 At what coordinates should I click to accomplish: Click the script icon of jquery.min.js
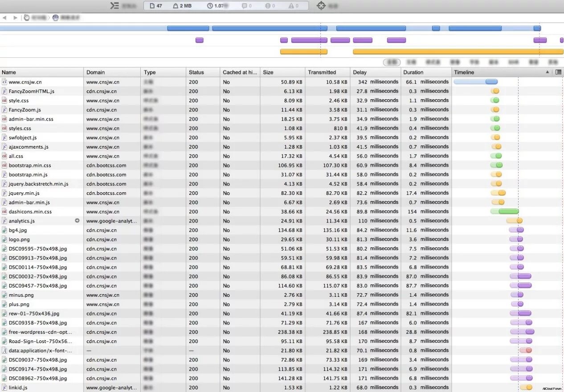point(4,193)
